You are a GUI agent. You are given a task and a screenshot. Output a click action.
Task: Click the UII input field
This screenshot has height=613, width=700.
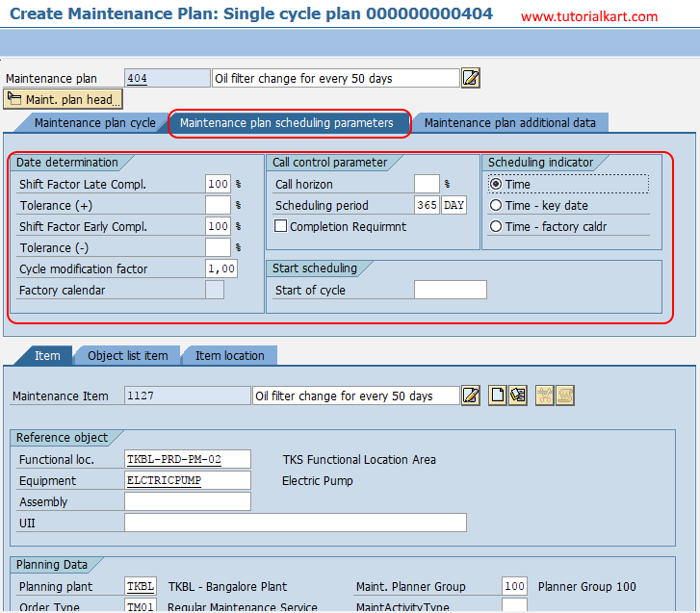tap(296, 523)
